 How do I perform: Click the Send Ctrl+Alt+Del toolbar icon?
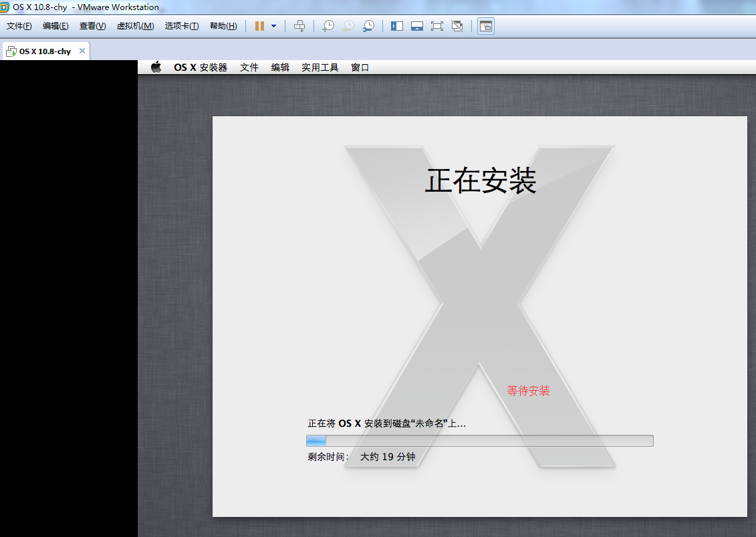(x=299, y=26)
